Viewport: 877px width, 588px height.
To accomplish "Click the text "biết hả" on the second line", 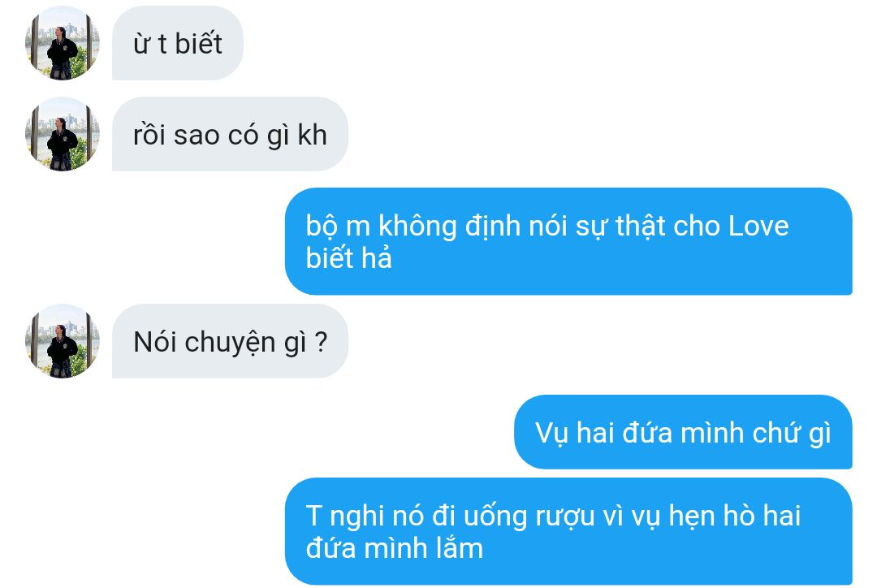I will pos(348,258).
